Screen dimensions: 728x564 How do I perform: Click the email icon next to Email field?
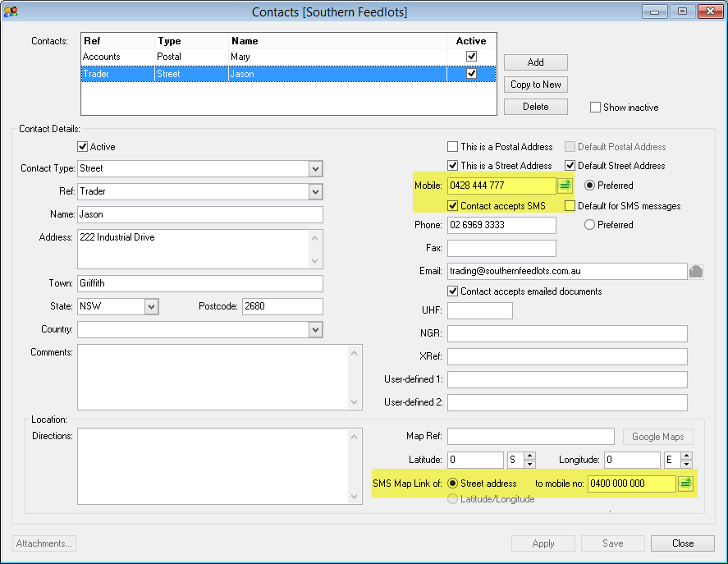pyautogui.click(x=696, y=272)
